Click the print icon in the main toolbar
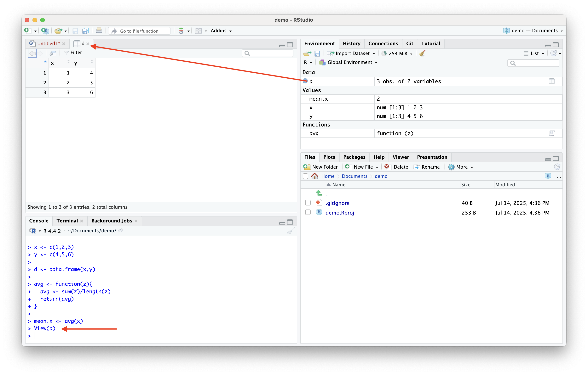This screenshot has height=375, width=588. (x=99, y=31)
